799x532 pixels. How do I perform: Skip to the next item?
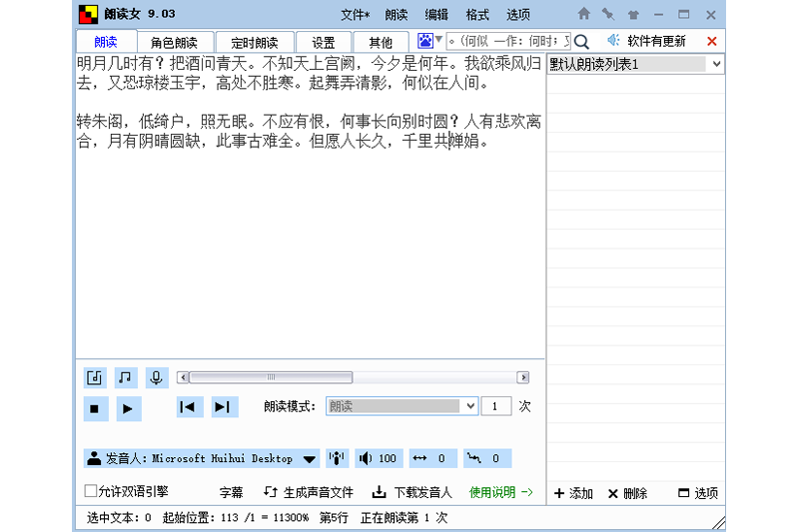pos(223,407)
